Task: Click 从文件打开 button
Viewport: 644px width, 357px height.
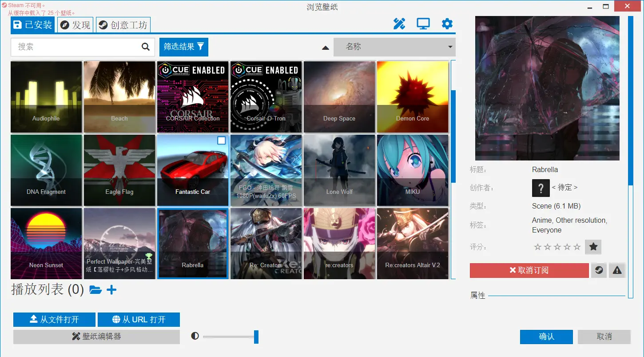Action: (54, 320)
